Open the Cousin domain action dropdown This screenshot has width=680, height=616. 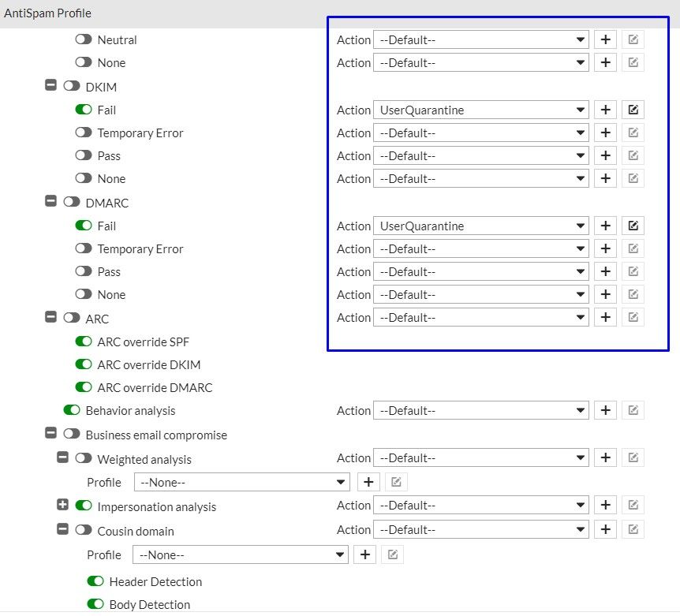tap(481, 530)
